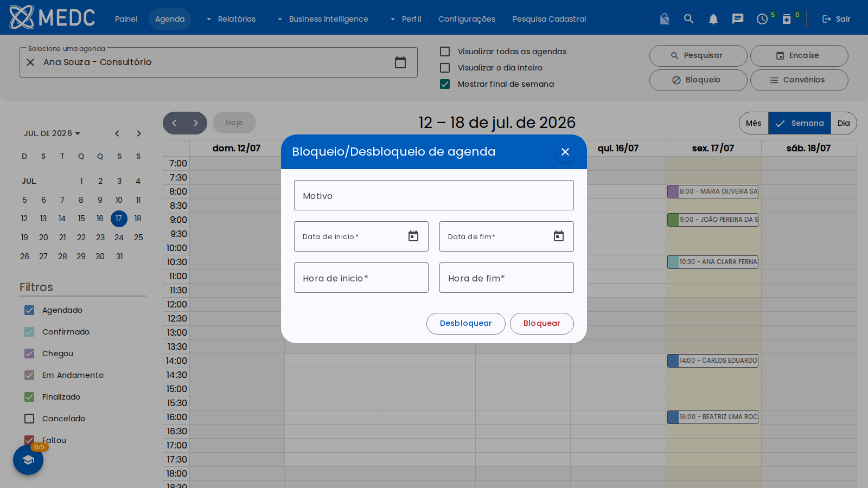868x488 pixels.
Task: Open the 10:30 Ana Clara appointment
Action: pos(713,262)
